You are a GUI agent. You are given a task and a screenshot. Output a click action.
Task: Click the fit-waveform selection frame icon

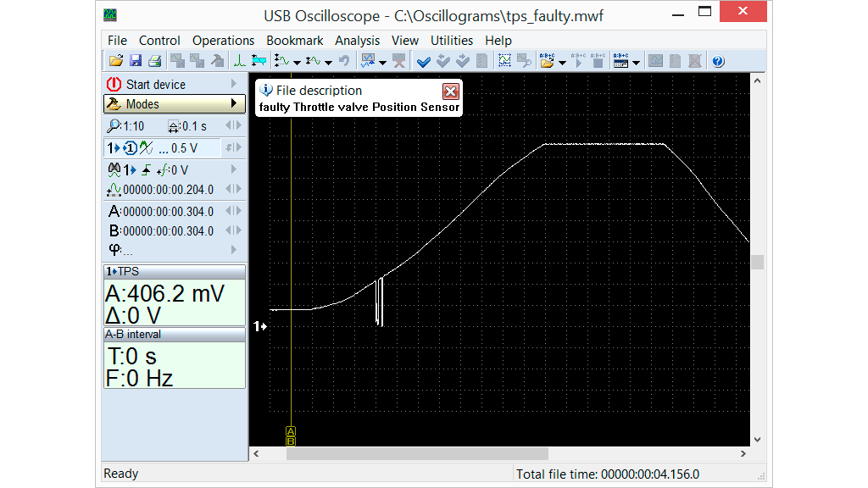pyautogui.click(x=505, y=61)
